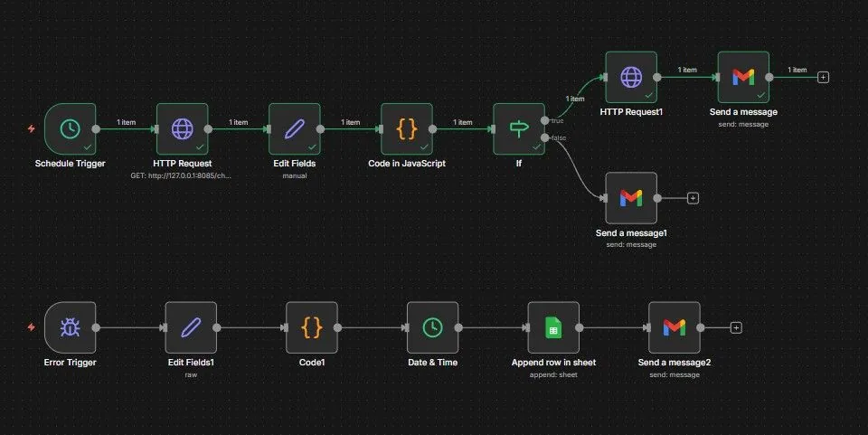Viewport: 868px width, 435px height.
Task: Click the false output handle of If
Action: [x=544, y=137]
